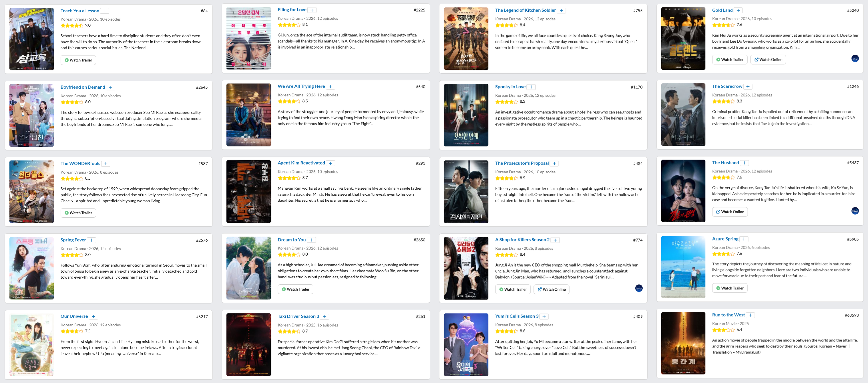
Task: Watch The WONDERfools trailer
Action: pyautogui.click(x=79, y=213)
